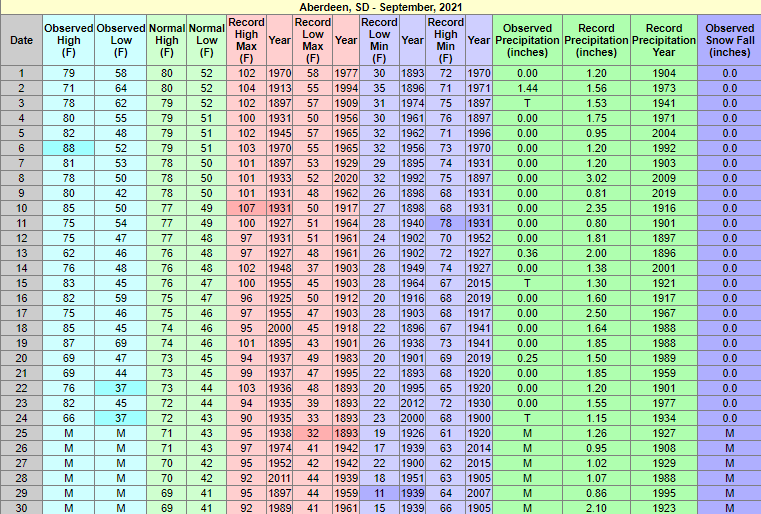
Task: Click the record precipitation 3.02 on date 8
Action: pyautogui.click(x=596, y=179)
